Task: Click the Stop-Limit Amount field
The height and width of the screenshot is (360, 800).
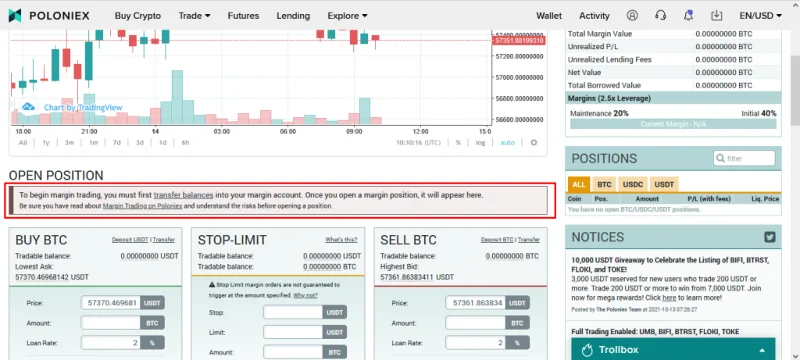Action: 293,352
